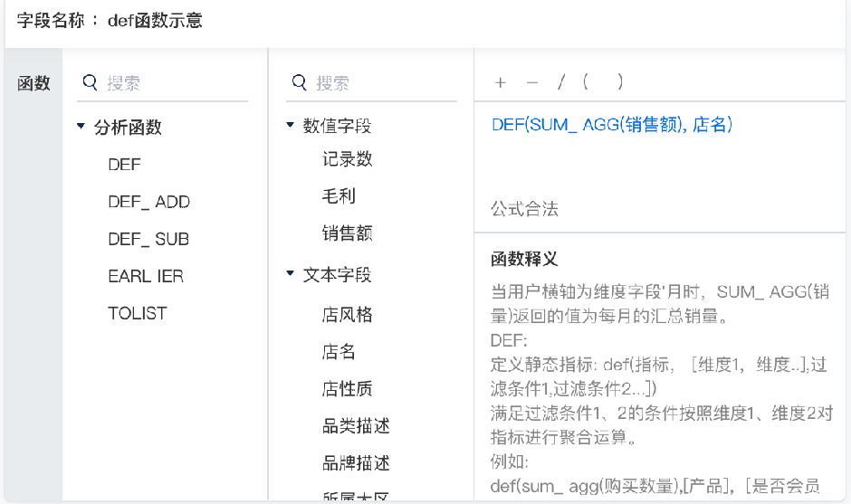851x504 pixels.
Task: Click the 分析函数 group label
Action: click(x=128, y=127)
